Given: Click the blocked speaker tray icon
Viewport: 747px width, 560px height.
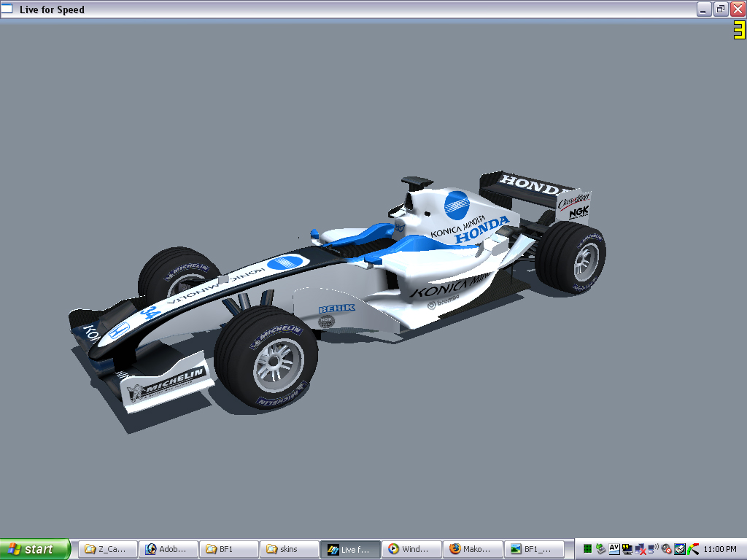Looking at the screenshot, I should click(666, 549).
